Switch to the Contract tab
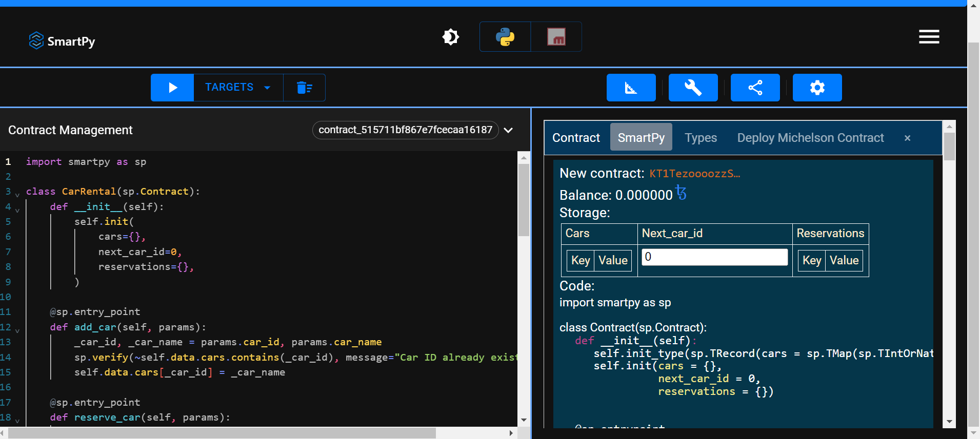The width and height of the screenshot is (980, 439). click(576, 138)
